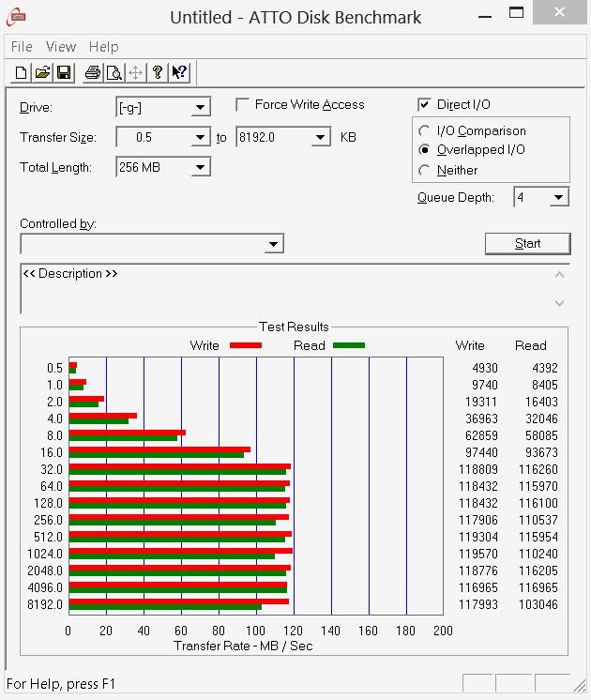Click the For Help, press F1 status text

pos(61,683)
